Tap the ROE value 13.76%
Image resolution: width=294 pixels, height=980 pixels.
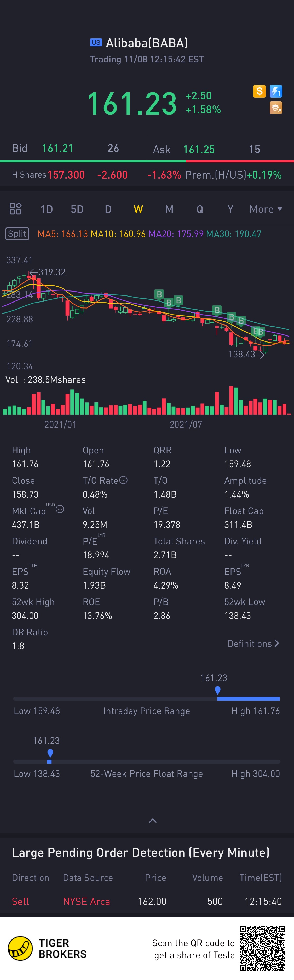click(97, 616)
